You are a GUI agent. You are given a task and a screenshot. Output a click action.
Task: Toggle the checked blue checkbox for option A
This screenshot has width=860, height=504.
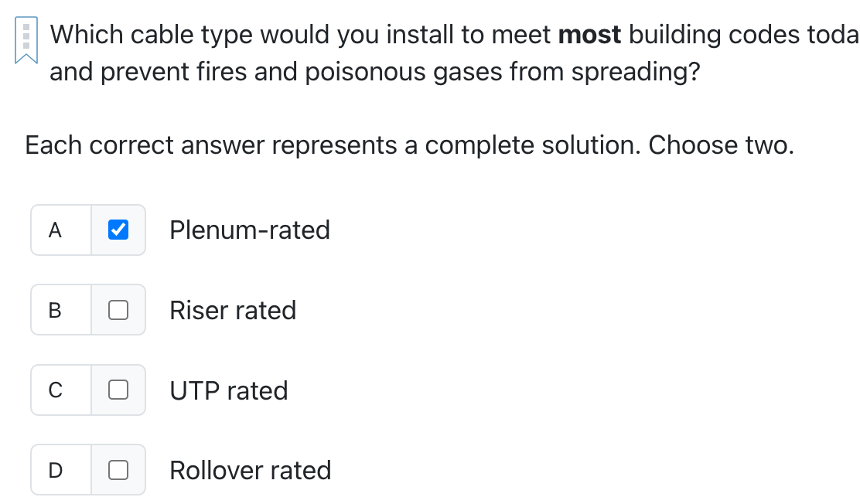tap(118, 230)
